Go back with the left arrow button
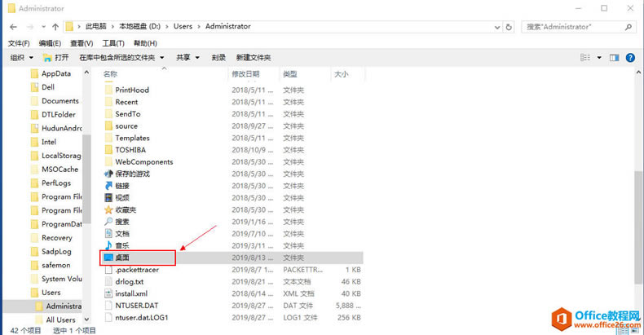This screenshot has width=644, height=335. pos(13,27)
